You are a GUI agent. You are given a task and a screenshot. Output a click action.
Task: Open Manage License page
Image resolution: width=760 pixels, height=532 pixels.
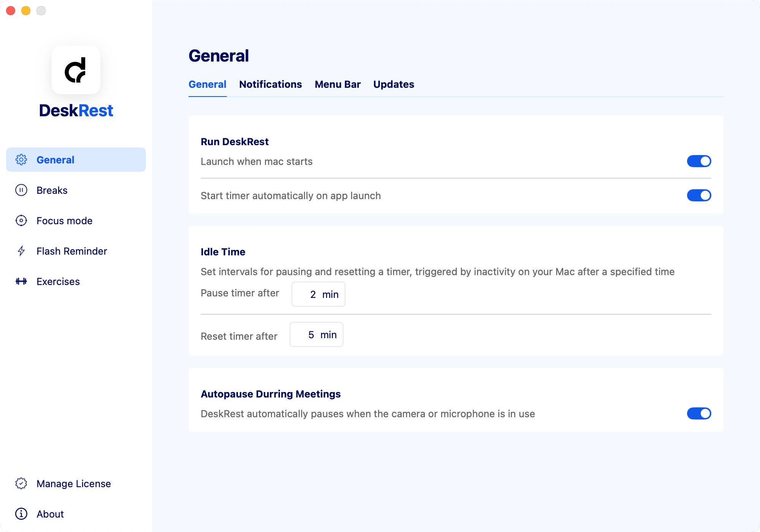pyautogui.click(x=76, y=483)
